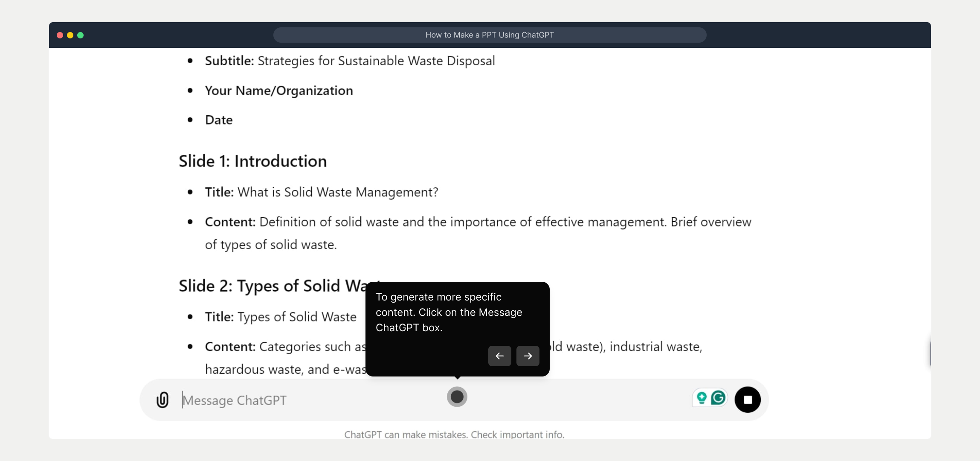Select the dark circular tour indicator dot

click(x=457, y=396)
